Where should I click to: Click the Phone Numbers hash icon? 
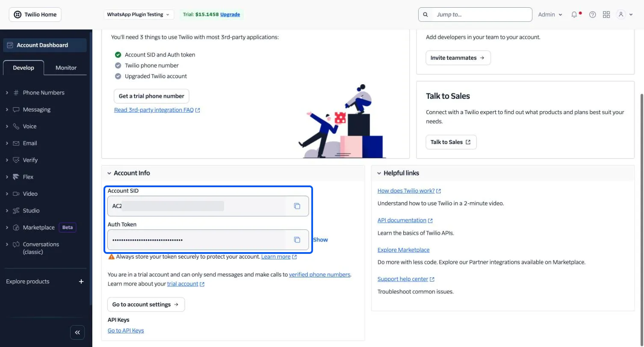16,93
